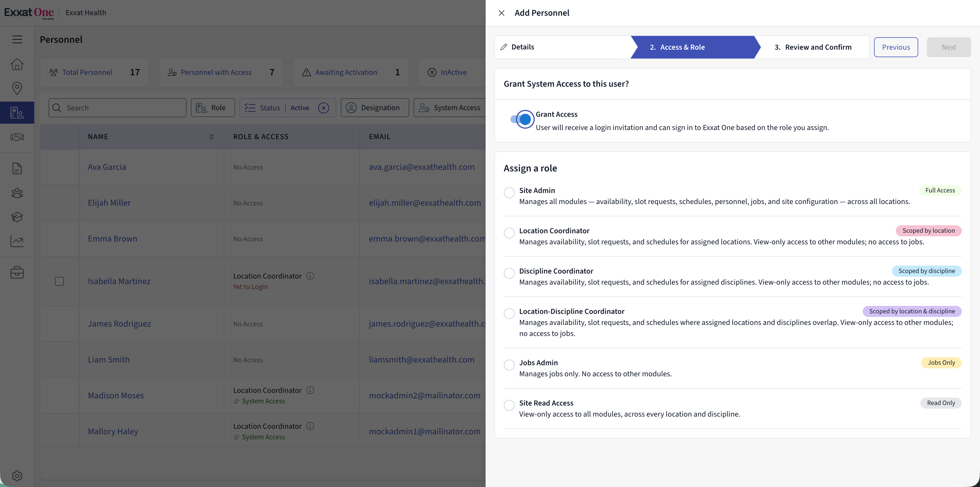The image size is (980, 487).
Task: Select the Location-Discipline Coordinator role
Action: point(509,314)
